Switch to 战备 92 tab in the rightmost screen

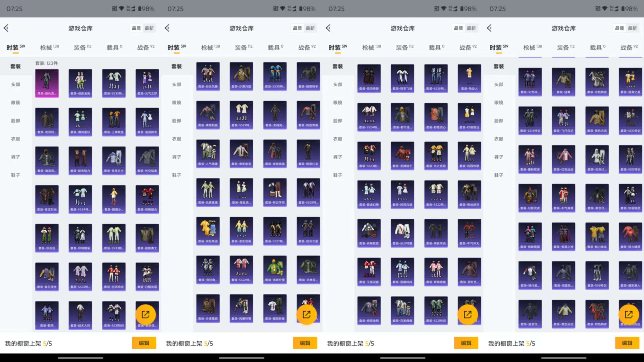point(629,47)
